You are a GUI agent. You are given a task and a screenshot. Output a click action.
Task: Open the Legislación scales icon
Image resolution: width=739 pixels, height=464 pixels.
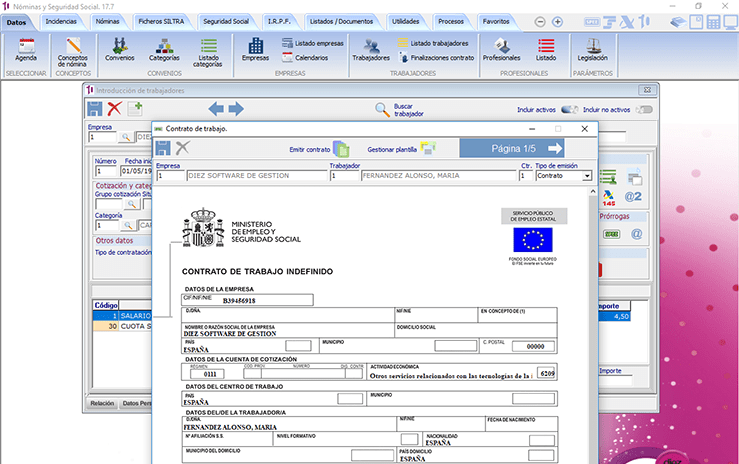pyautogui.click(x=593, y=46)
